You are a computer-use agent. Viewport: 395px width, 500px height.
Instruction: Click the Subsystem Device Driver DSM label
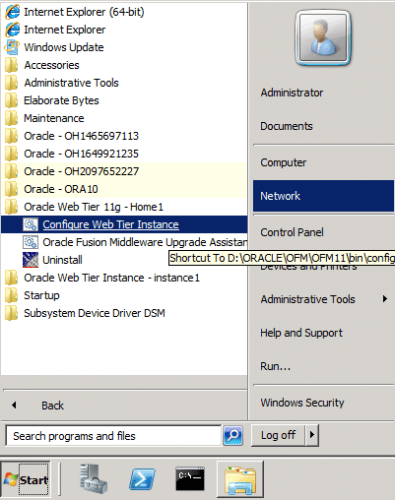pos(94,313)
